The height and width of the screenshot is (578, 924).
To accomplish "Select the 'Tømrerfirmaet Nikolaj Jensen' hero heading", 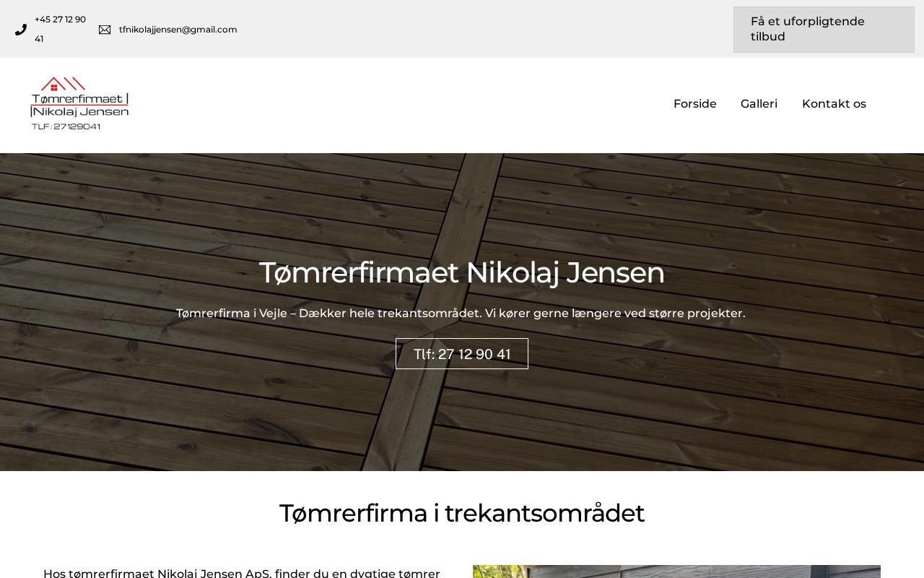I will pos(462,272).
